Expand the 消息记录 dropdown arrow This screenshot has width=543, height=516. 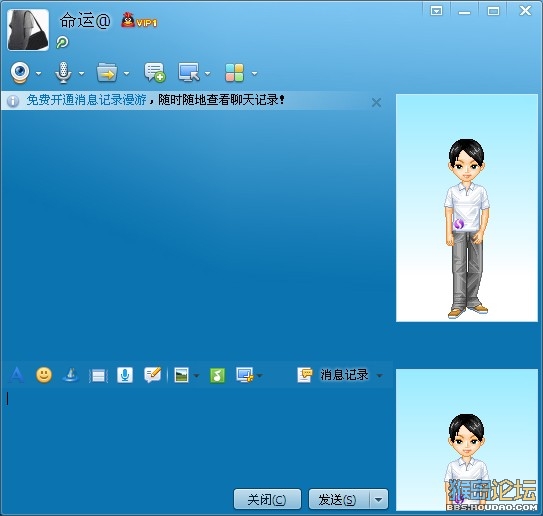(380, 375)
